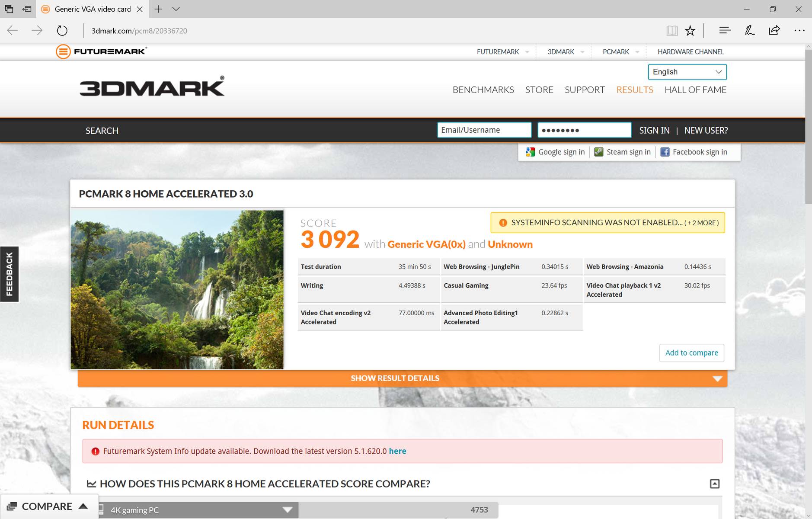Click the address bar URL

[139, 31]
